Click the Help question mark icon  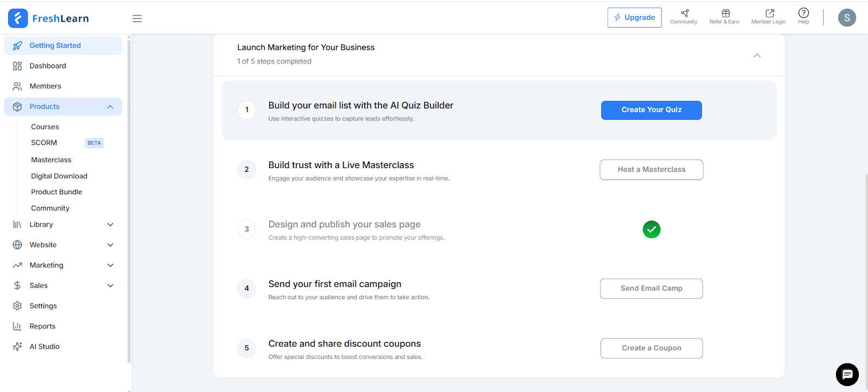point(803,13)
